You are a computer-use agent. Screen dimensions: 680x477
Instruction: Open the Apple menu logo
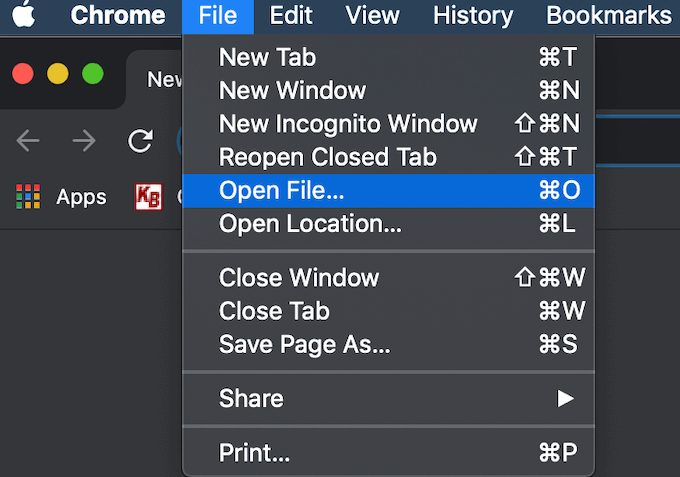(x=23, y=15)
